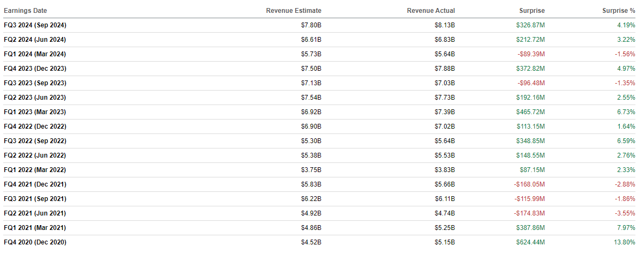Sort by the Revenue Estimate column header
The height and width of the screenshot is (253, 644).
(x=294, y=11)
